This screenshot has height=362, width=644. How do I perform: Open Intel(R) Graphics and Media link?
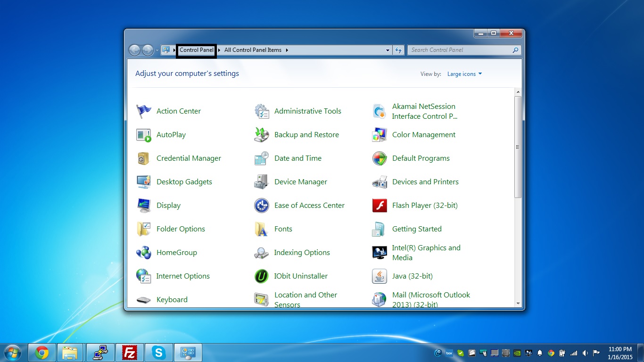426,253
